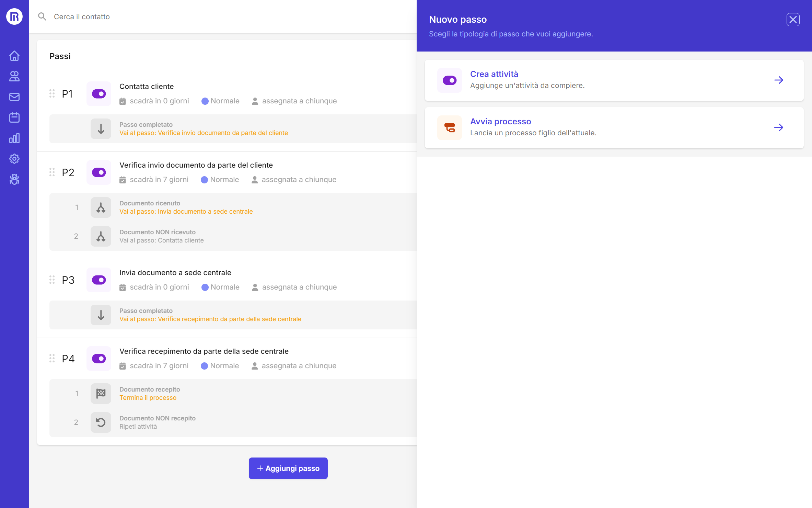
Task: Click the finish flag icon on 'Documento recepito'
Action: tap(101, 393)
